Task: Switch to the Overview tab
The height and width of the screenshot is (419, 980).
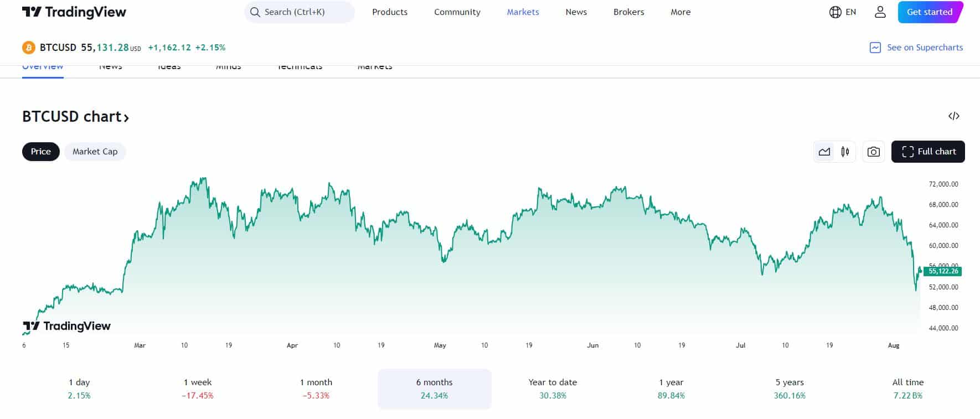Action: coord(43,68)
